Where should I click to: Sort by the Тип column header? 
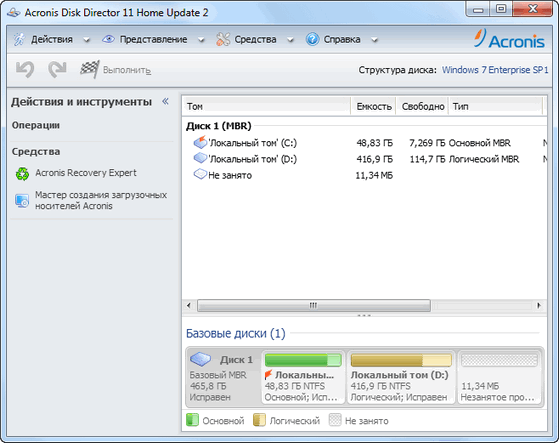tap(496, 106)
